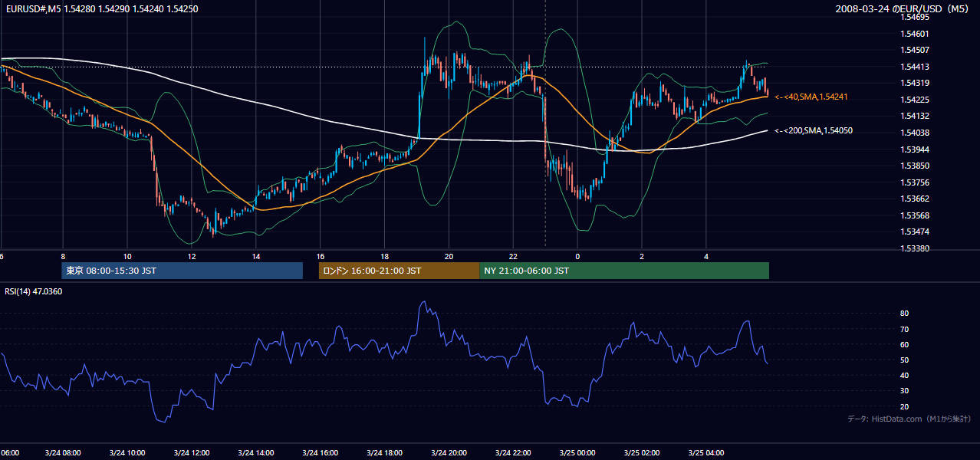
Task: Click hour label 22 under the price chart
Action: [514, 257]
